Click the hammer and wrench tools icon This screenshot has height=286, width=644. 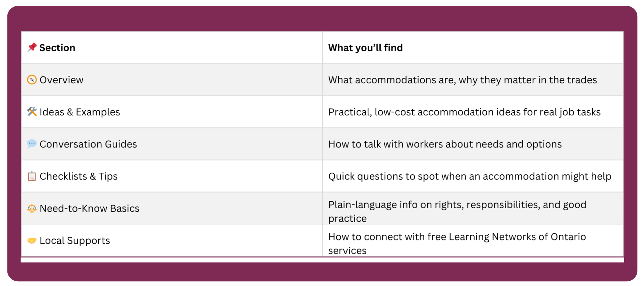[32, 112]
